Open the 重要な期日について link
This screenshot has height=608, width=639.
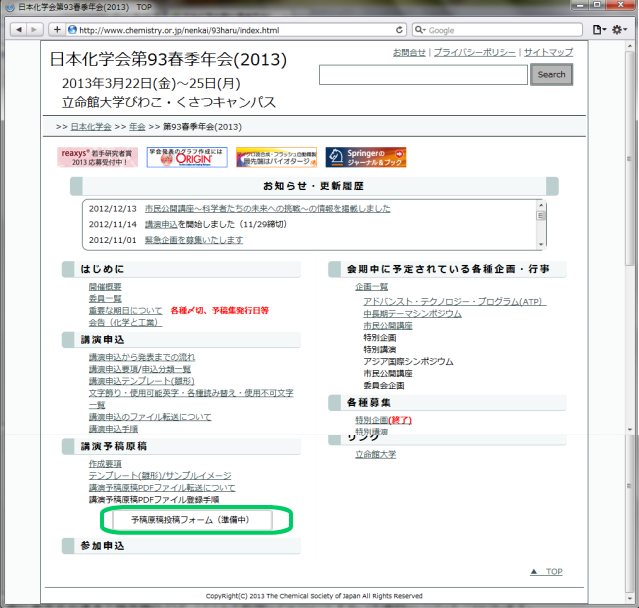point(126,311)
